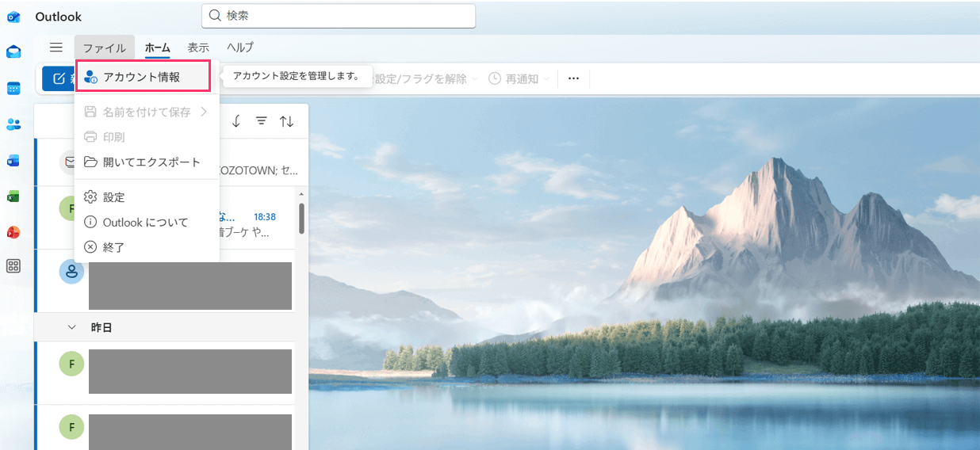Open the Calendar icon in the sidebar

pyautogui.click(x=13, y=88)
